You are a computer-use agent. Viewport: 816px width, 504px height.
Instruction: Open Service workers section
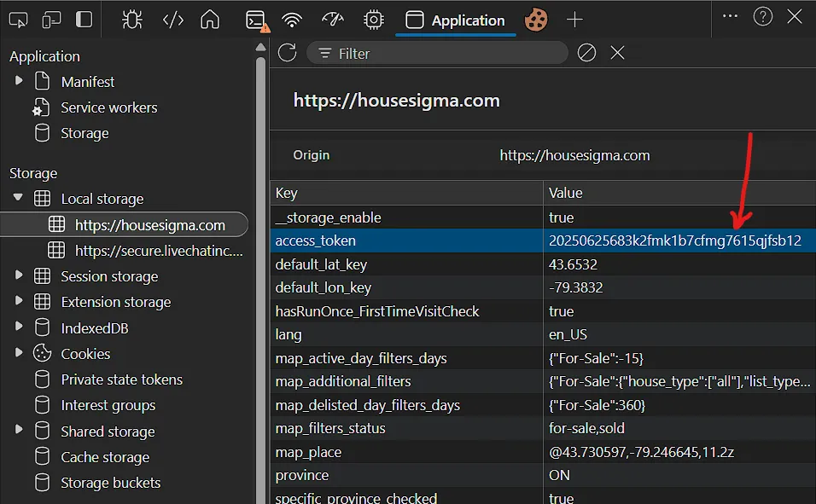108,107
